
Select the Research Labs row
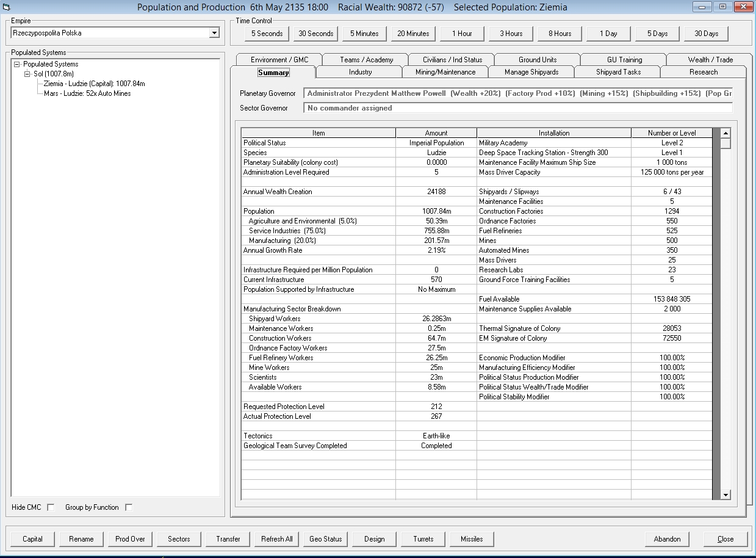pyautogui.click(x=595, y=270)
